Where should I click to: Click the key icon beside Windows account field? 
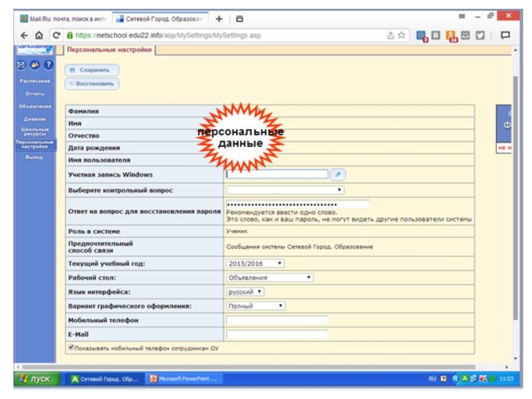point(338,174)
